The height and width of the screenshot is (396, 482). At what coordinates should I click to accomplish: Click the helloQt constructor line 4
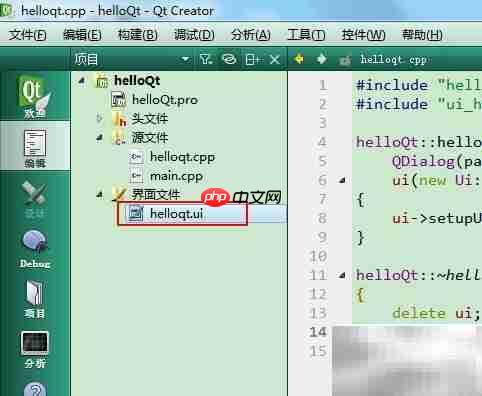[419, 142]
